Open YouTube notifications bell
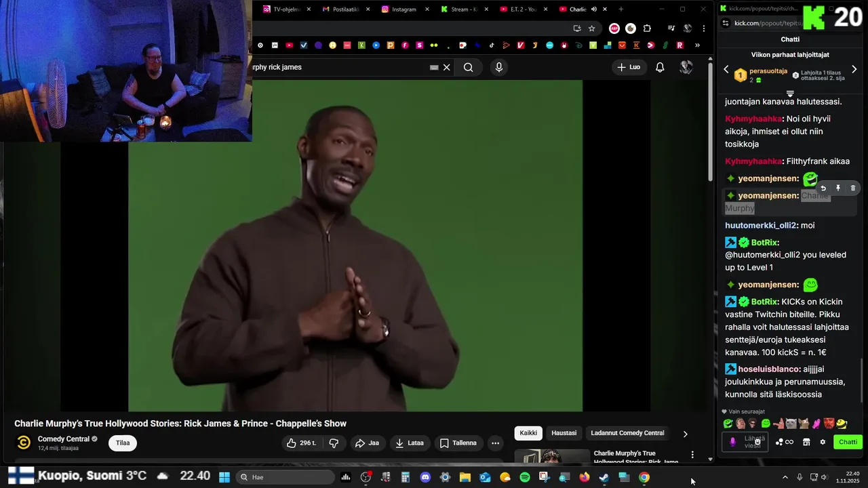Screen dimensions: 868x488 click(660, 67)
